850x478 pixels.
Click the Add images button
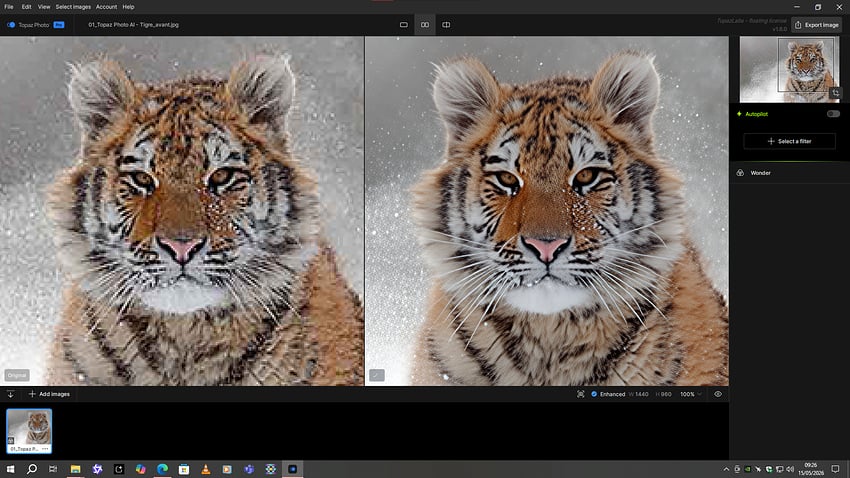(x=49, y=394)
